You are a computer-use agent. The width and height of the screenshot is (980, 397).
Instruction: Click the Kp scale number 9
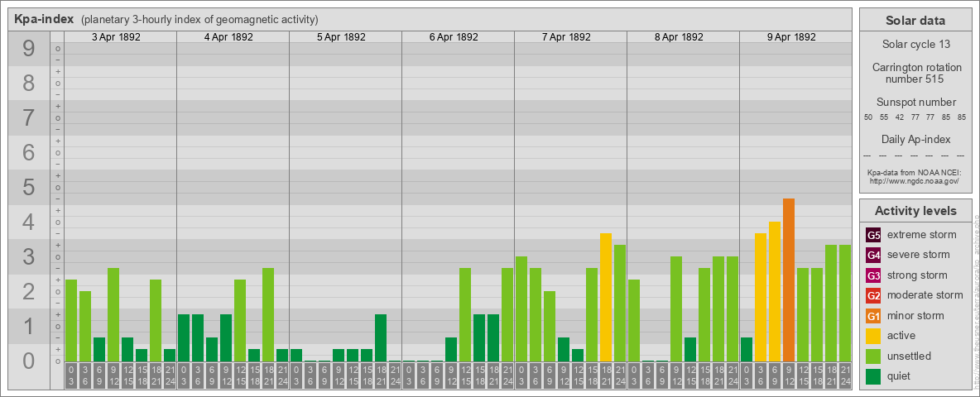coord(28,49)
